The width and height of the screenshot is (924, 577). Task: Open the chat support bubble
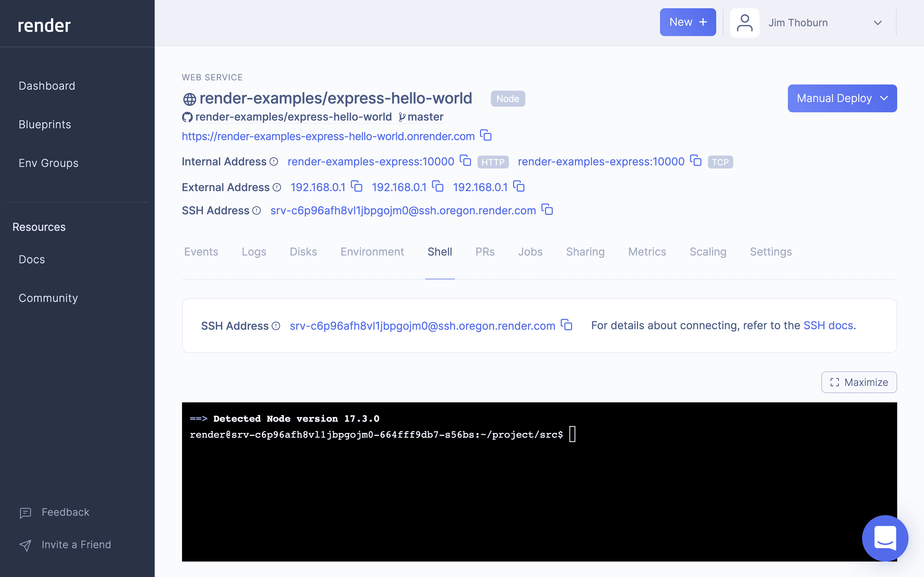tap(885, 538)
